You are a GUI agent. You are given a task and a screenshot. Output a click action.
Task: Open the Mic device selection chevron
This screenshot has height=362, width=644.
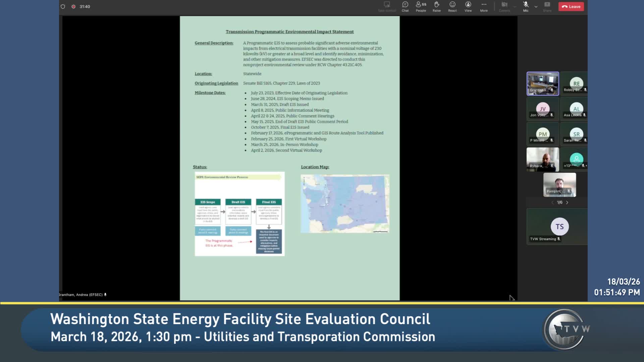click(536, 7)
